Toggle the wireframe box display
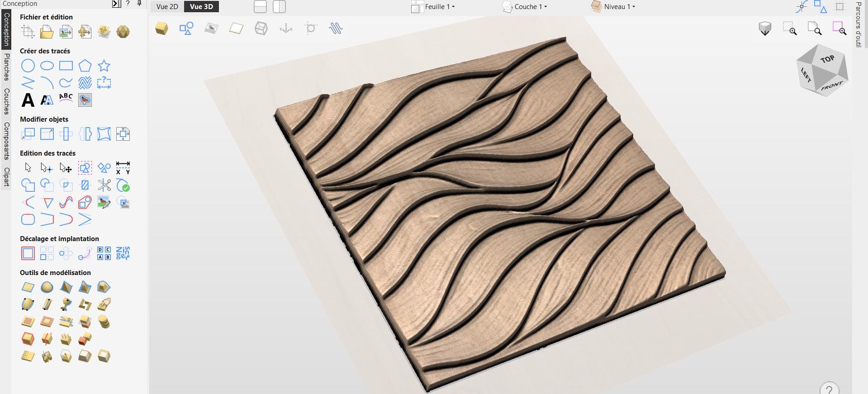Viewport: 868px width, 394px height. click(x=261, y=28)
